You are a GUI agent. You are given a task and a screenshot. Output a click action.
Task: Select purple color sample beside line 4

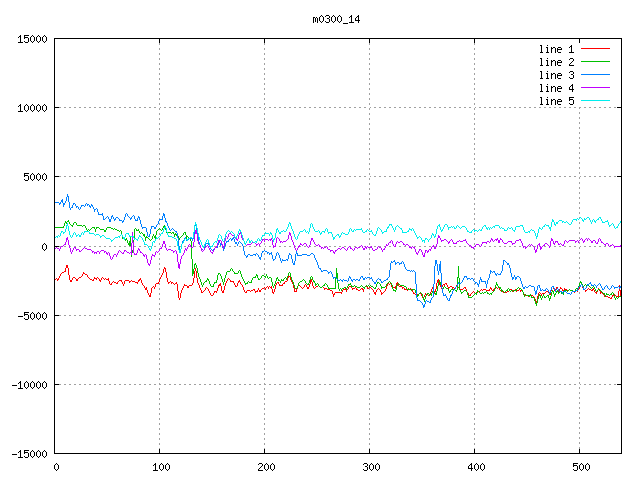(595, 88)
